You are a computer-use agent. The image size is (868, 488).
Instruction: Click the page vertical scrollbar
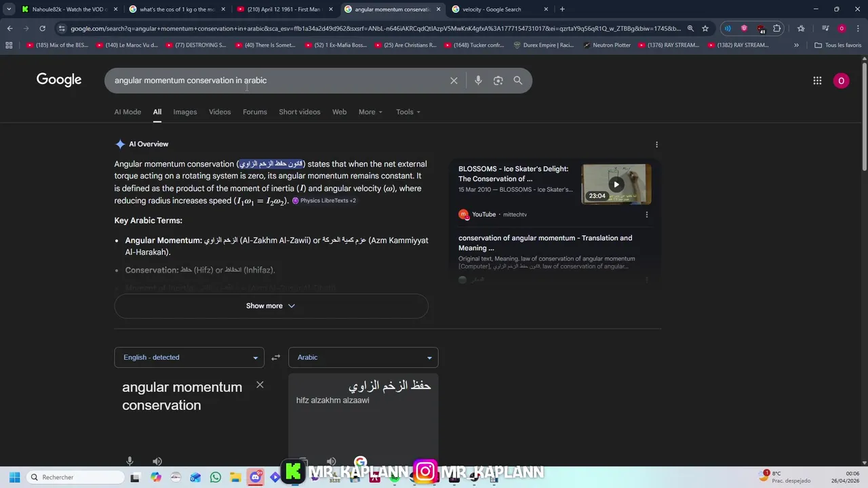(x=865, y=115)
